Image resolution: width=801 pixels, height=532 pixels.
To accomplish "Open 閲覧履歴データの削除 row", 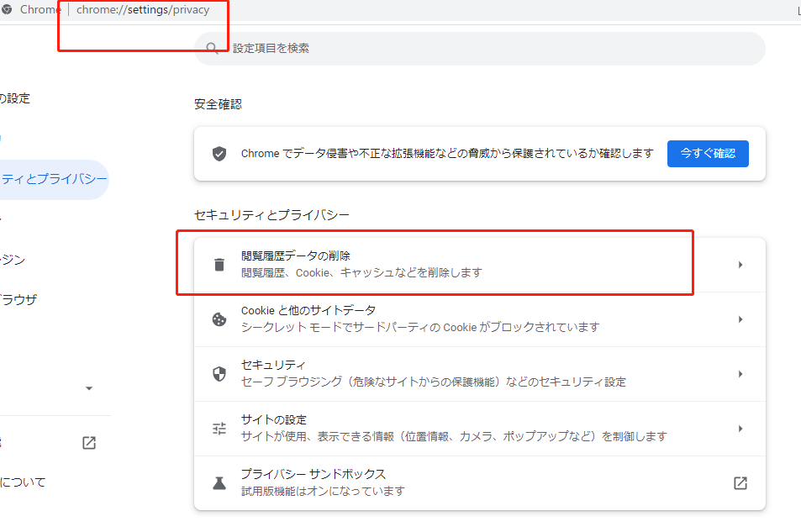I will (x=479, y=265).
